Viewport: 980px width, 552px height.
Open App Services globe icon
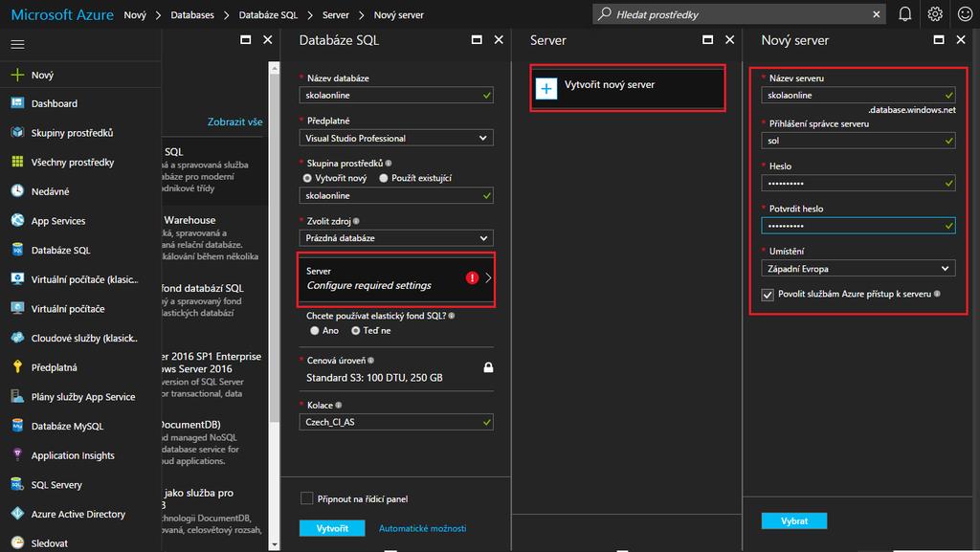[x=17, y=220]
